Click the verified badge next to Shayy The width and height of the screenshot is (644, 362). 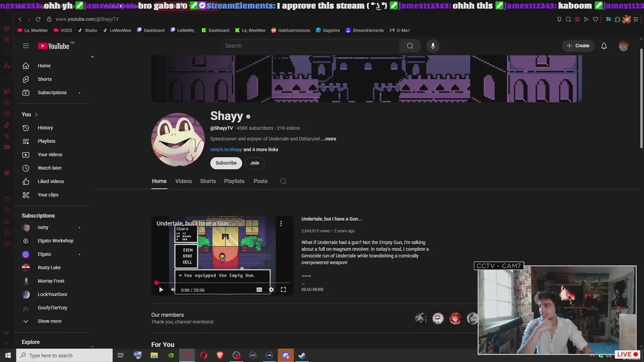248,117
